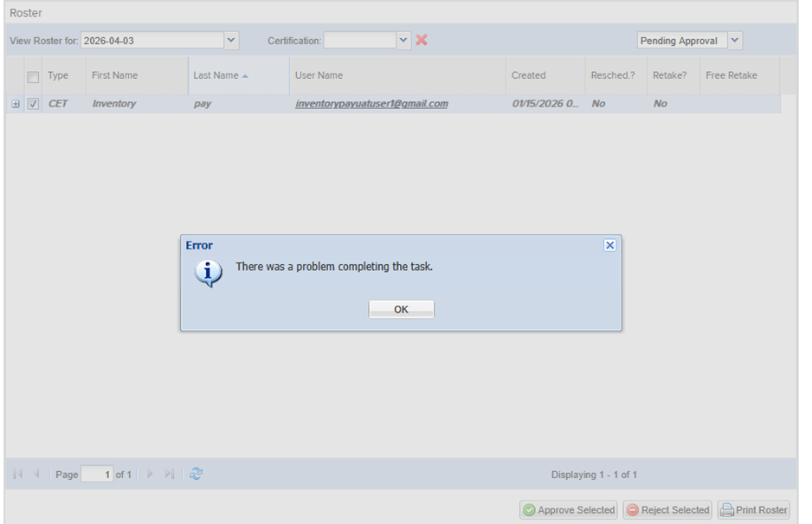The image size is (812, 524).
Task: Click the red X clear certification icon
Action: pyautogui.click(x=422, y=40)
